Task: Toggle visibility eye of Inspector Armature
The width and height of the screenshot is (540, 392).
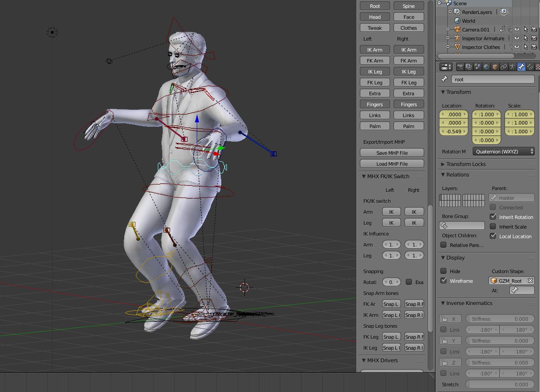Action: coord(517,38)
